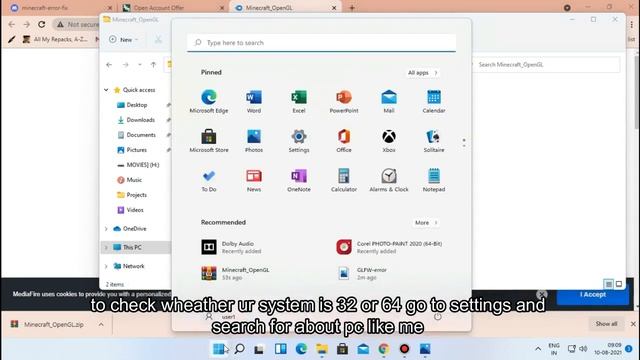
Task: Expand the OneDrive tree node
Action: 106,229
